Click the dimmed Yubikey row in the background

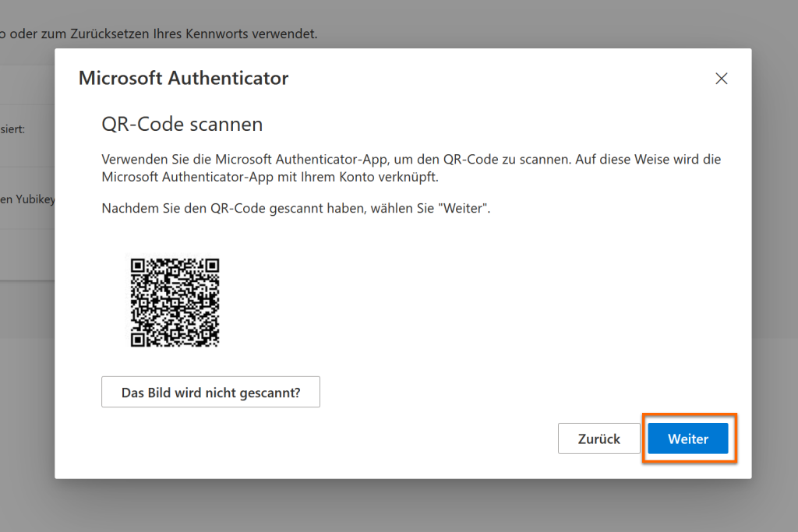click(x=27, y=199)
